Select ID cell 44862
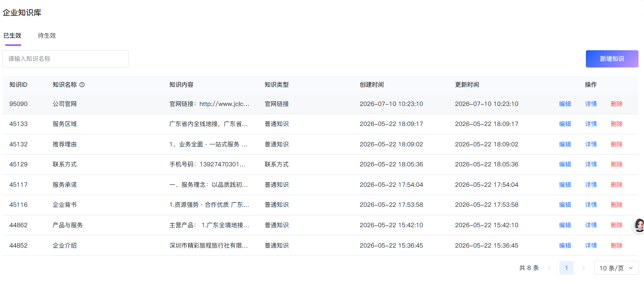Viewport: 644px width, 288px height. coord(18,225)
